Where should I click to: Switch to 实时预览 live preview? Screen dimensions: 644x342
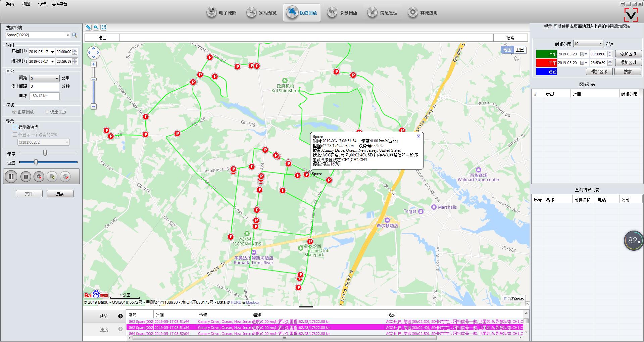tap(261, 13)
